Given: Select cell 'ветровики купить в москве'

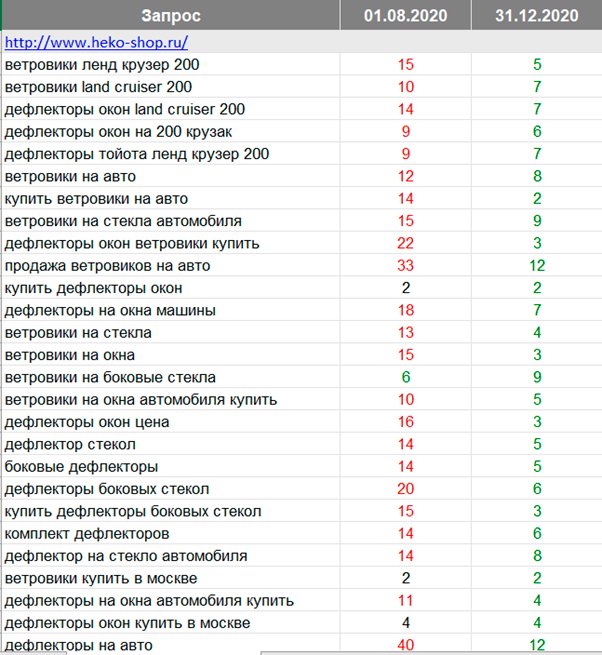Looking at the screenshot, I should [x=171, y=579].
